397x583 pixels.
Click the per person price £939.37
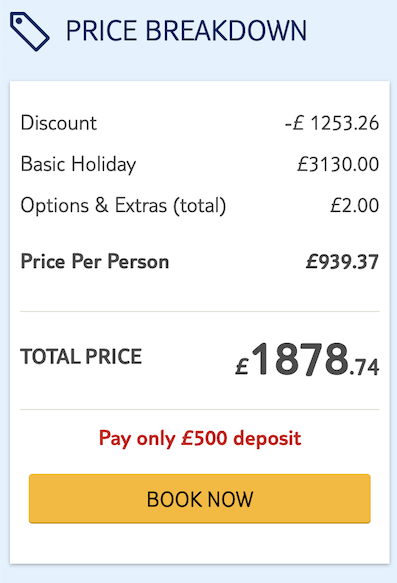click(x=342, y=262)
